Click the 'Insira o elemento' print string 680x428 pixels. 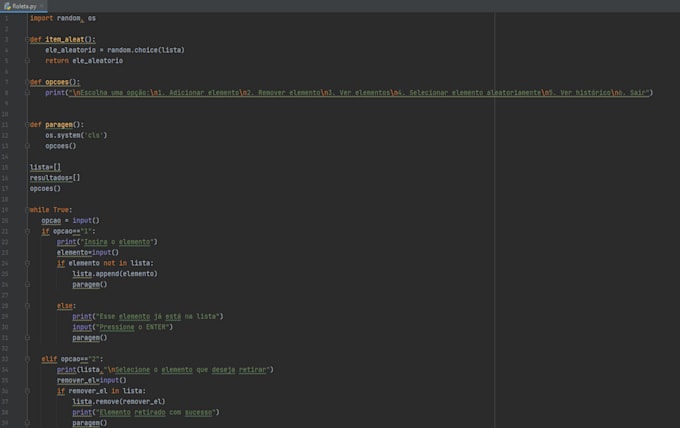119,242
